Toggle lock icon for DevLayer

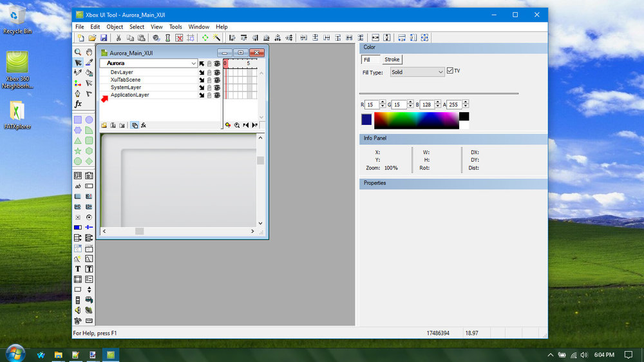click(209, 72)
